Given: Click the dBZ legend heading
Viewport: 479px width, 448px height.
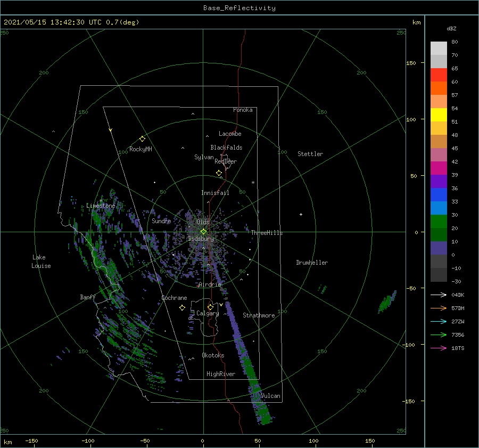Looking at the screenshot, I should pyautogui.click(x=451, y=29).
